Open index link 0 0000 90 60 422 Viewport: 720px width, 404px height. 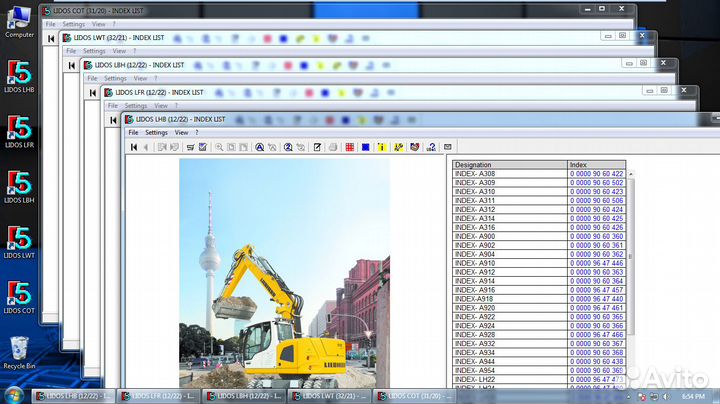pos(596,174)
